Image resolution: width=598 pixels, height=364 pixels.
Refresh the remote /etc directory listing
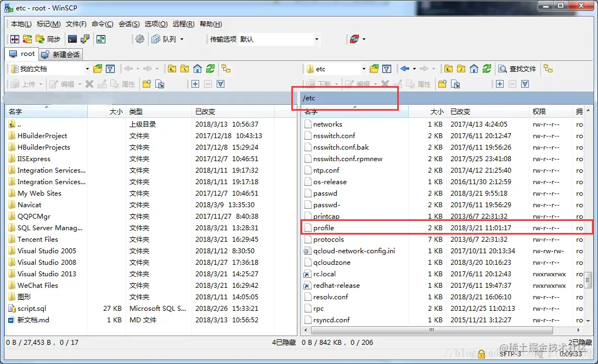[x=487, y=69]
